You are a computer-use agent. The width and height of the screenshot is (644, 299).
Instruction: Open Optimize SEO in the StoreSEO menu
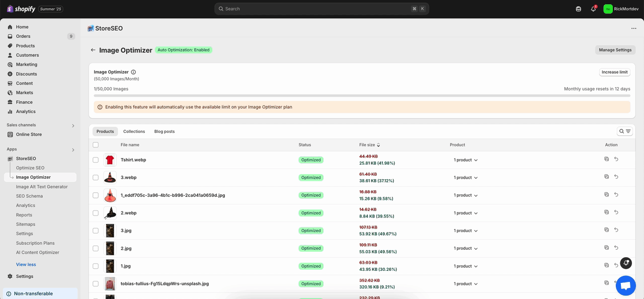tap(30, 168)
